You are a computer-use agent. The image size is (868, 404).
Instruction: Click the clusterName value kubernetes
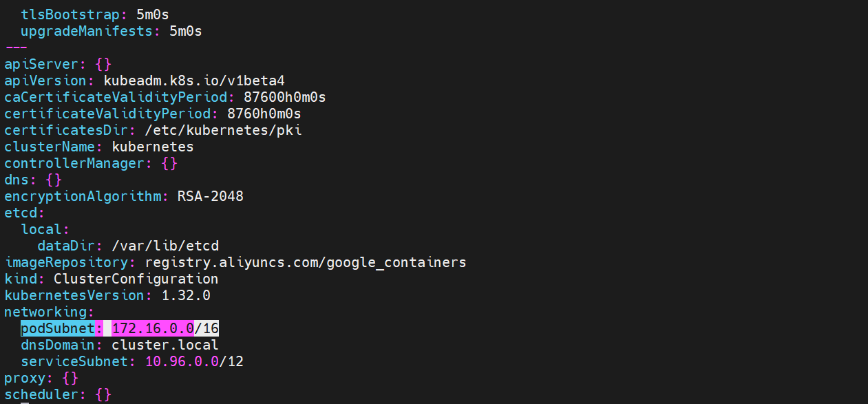tap(152, 147)
